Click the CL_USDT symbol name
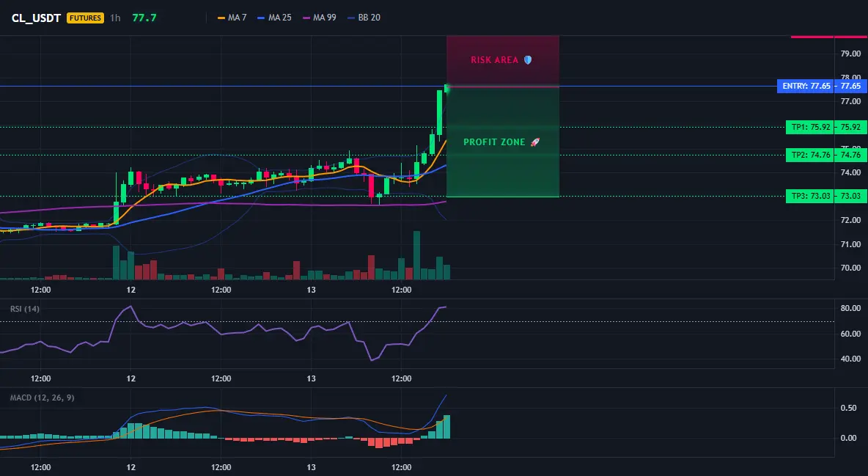The height and width of the screenshot is (476, 868). (36, 18)
